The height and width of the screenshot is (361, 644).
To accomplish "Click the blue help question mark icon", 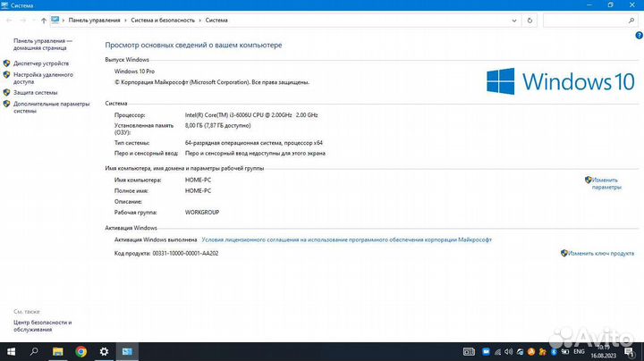I will [639, 35].
